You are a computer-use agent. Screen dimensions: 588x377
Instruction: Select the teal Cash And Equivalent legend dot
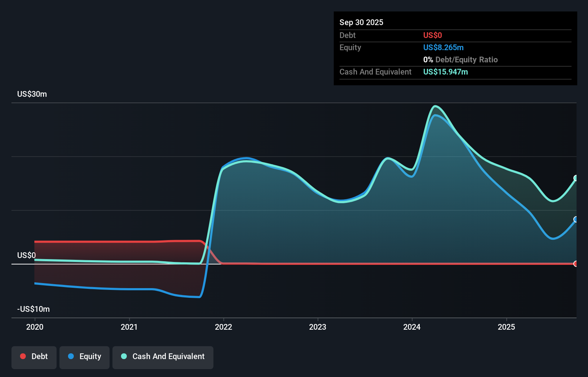(124, 356)
